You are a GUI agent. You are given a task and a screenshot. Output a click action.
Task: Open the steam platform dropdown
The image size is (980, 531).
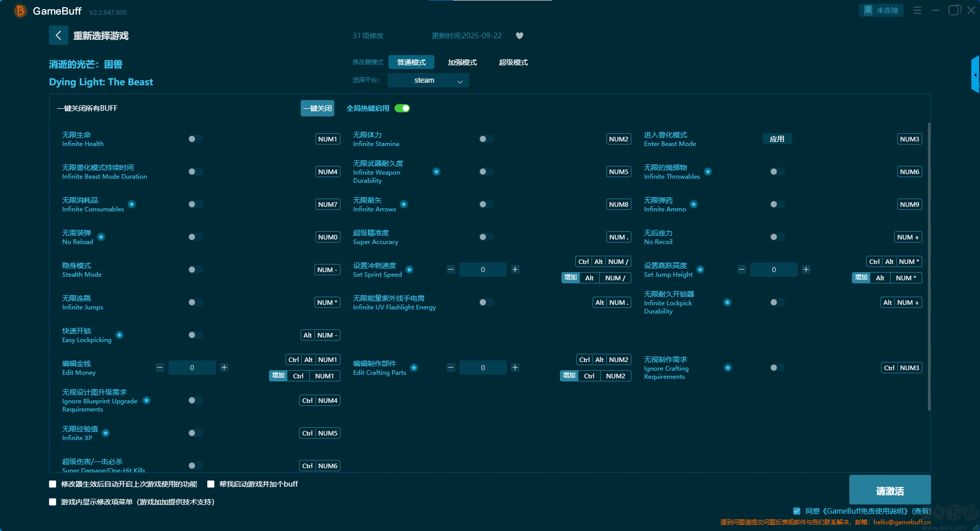point(428,80)
